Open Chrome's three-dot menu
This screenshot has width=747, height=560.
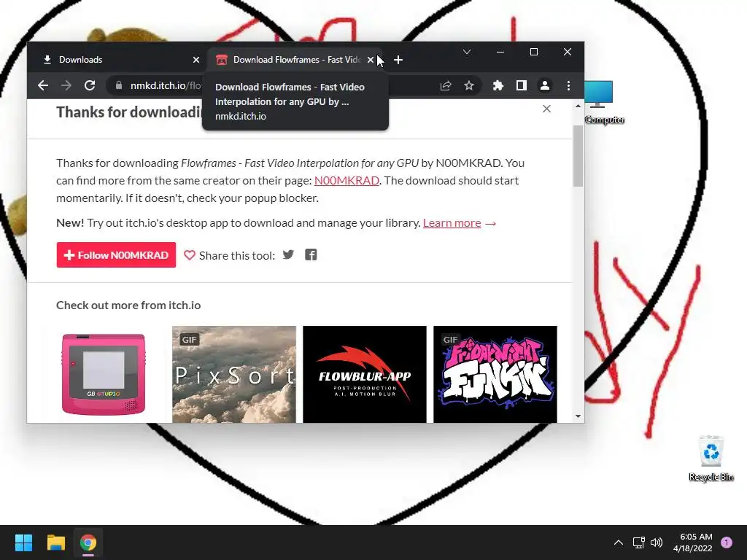point(568,86)
